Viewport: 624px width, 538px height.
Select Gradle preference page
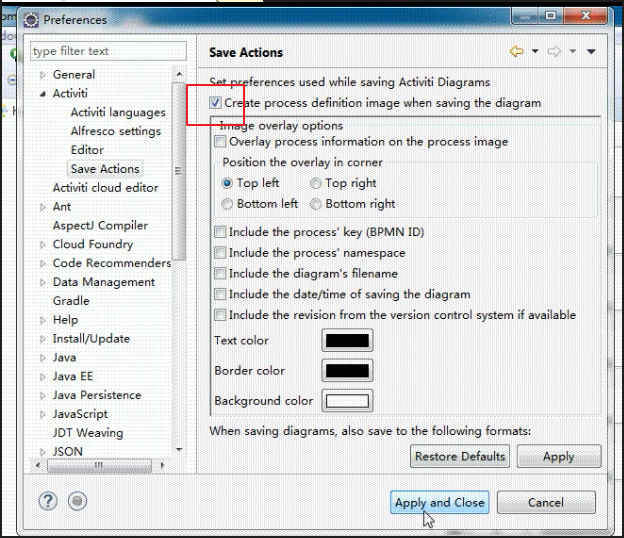(x=71, y=301)
